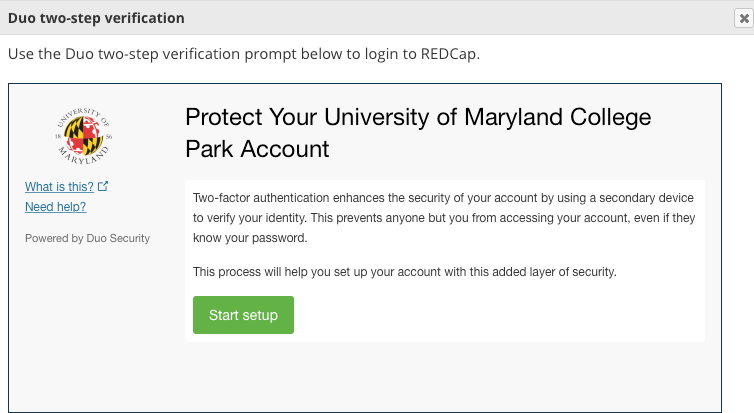The height and width of the screenshot is (413, 754).
Task: Click external-link icon beside What is this?
Action: (x=103, y=186)
